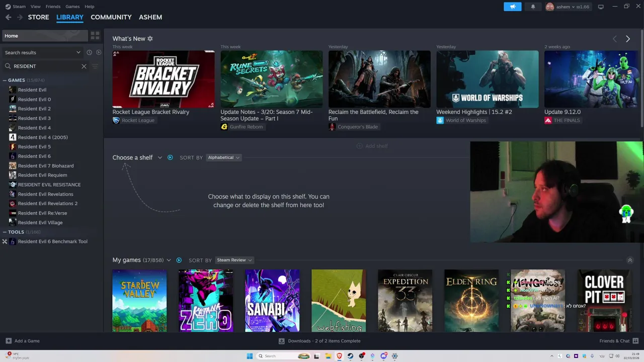Click the World of Warships icon
Viewport: 644px width, 362px height.
click(x=440, y=120)
